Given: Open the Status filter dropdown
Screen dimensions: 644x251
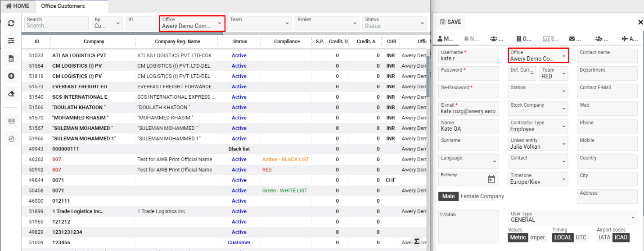Looking at the screenshot, I should [395, 23].
